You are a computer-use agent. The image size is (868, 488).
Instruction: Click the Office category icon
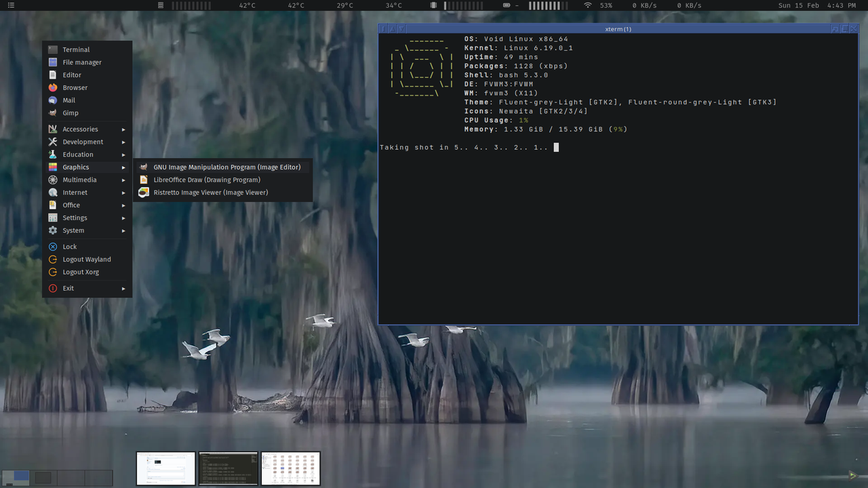click(x=53, y=205)
